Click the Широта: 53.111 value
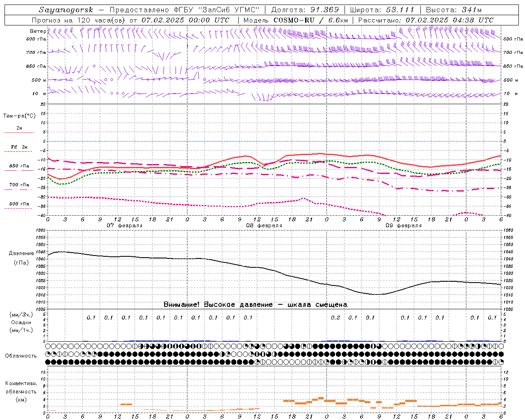 pyautogui.click(x=382, y=10)
